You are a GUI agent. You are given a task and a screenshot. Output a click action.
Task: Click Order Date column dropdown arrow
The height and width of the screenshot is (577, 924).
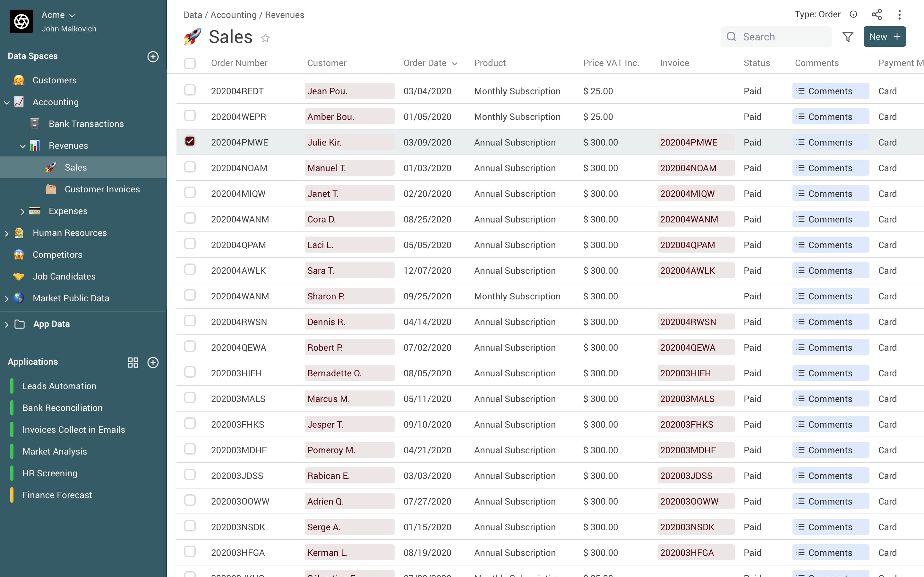coord(454,63)
